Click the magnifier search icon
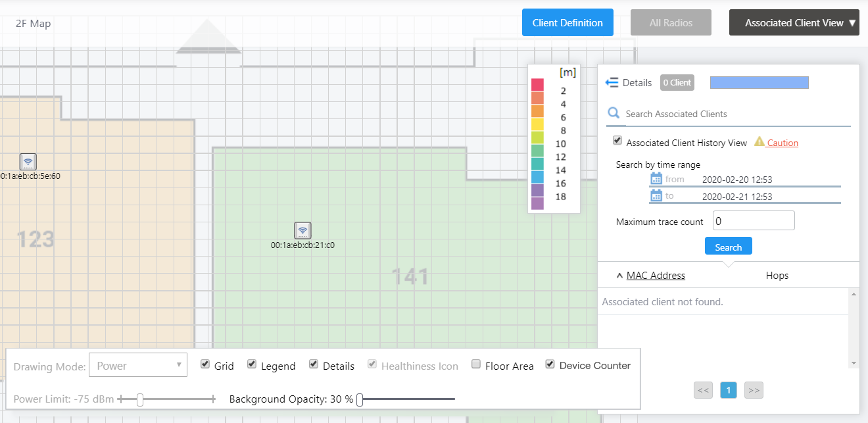The height and width of the screenshot is (423, 868). click(x=614, y=113)
